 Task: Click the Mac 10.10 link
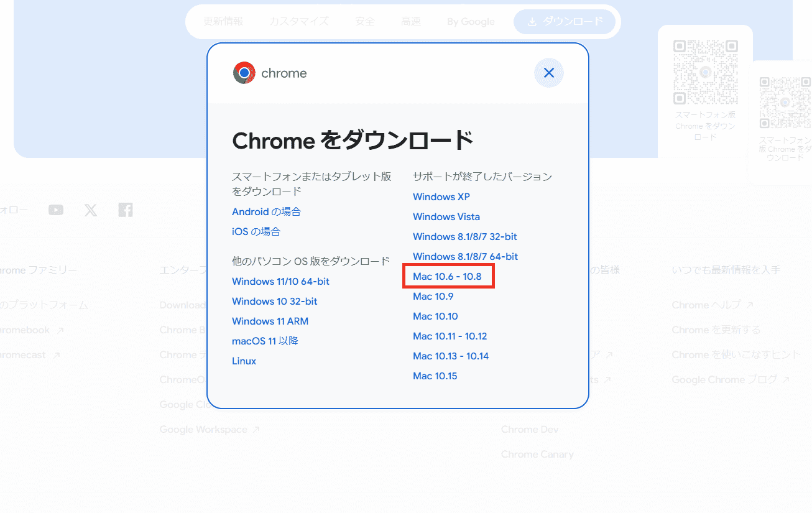tap(435, 316)
